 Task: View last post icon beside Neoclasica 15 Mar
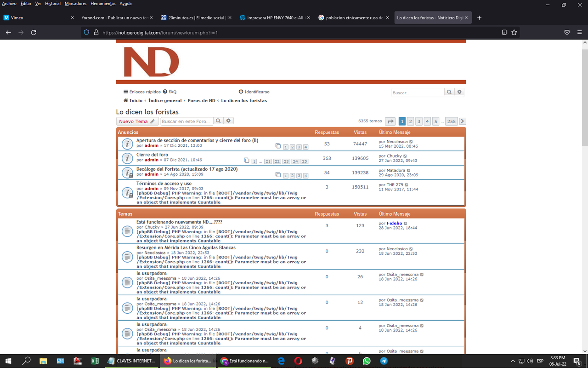pos(411,142)
